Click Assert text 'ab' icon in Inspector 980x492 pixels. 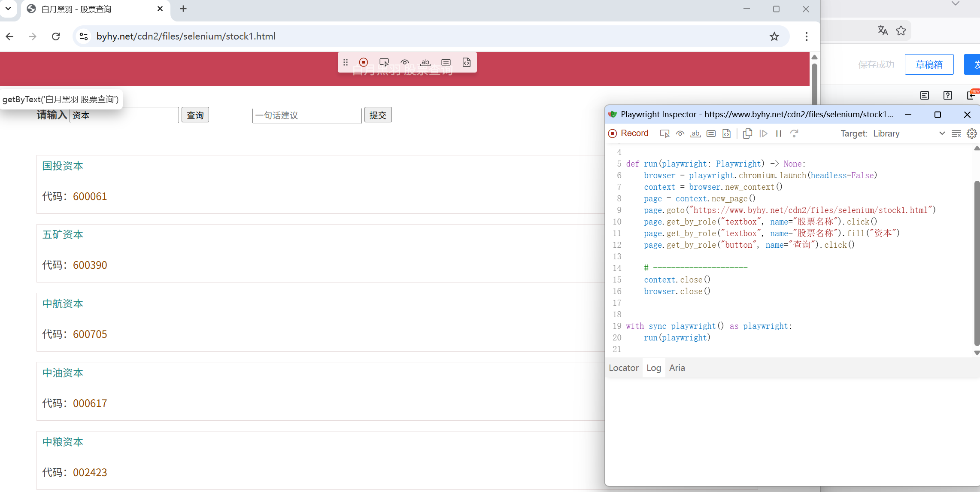pos(695,134)
